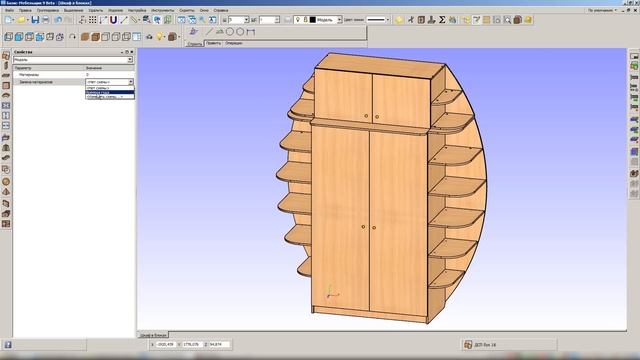Click the round orange disc icon in left sidebar
This screenshot has width=640, height=360.
(x=6, y=182)
